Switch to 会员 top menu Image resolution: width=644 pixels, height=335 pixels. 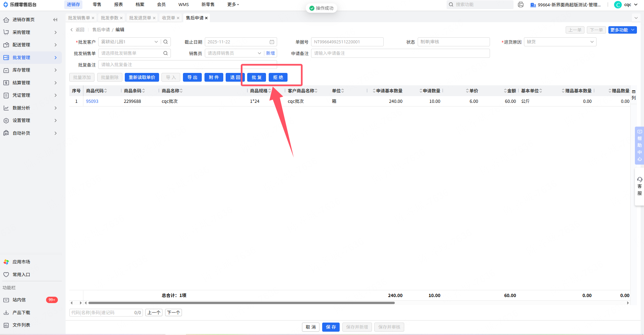pyautogui.click(x=161, y=5)
